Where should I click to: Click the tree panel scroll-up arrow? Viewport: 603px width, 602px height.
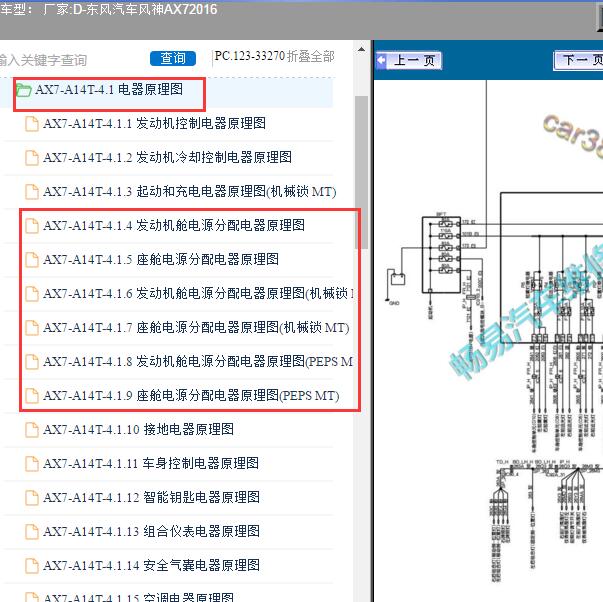[x=361, y=49]
